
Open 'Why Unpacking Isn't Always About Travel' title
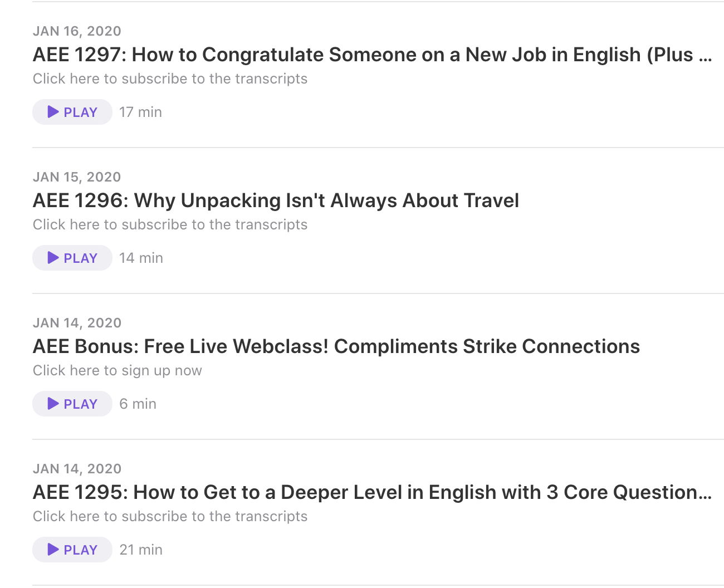(276, 200)
